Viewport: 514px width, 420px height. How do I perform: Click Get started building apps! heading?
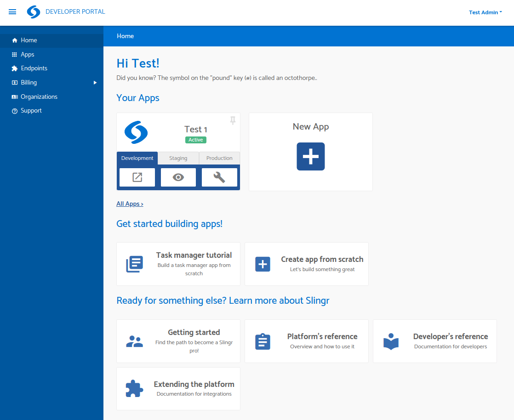(170, 224)
